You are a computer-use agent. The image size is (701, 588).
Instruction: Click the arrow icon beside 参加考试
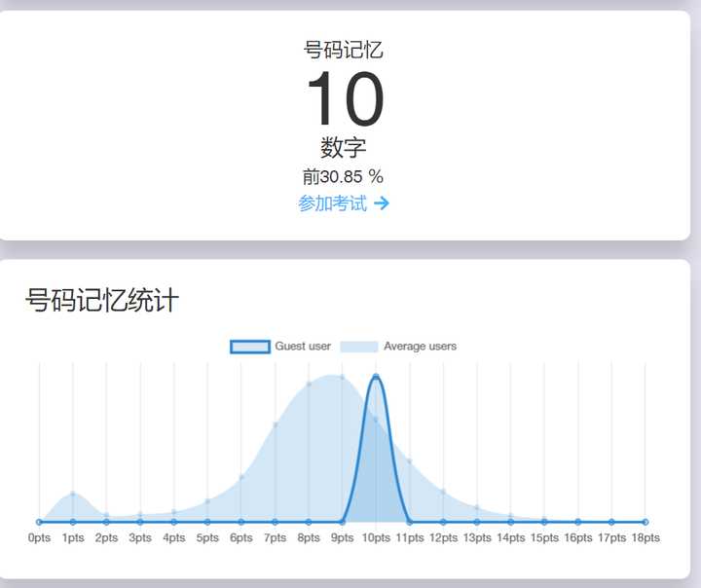(x=382, y=203)
